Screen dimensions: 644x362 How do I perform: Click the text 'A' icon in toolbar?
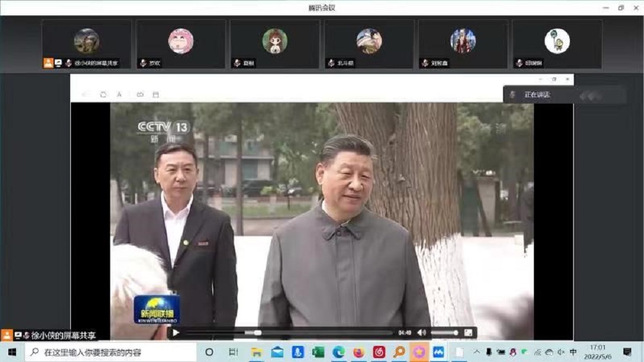(x=119, y=95)
